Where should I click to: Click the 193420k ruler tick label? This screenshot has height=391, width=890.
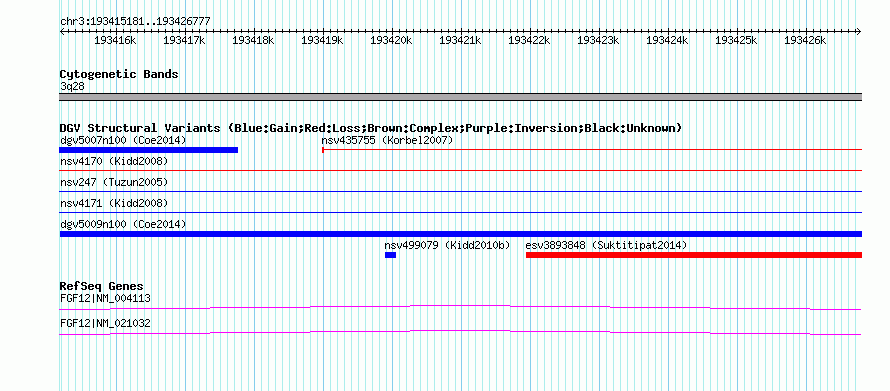click(392, 40)
